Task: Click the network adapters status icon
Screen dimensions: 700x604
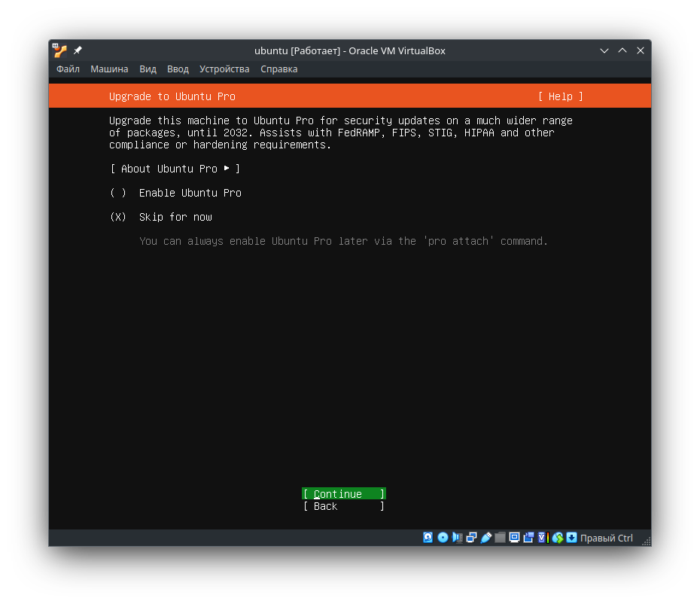Action: tap(472, 538)
